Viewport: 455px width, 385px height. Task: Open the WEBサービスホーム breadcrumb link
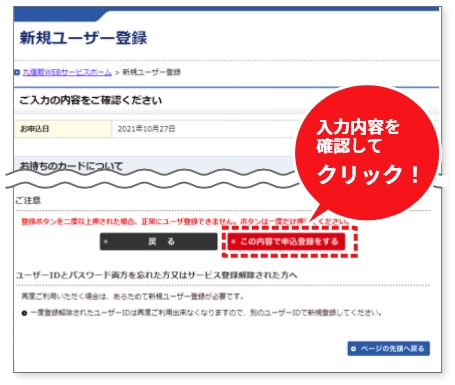click(67, 72)
